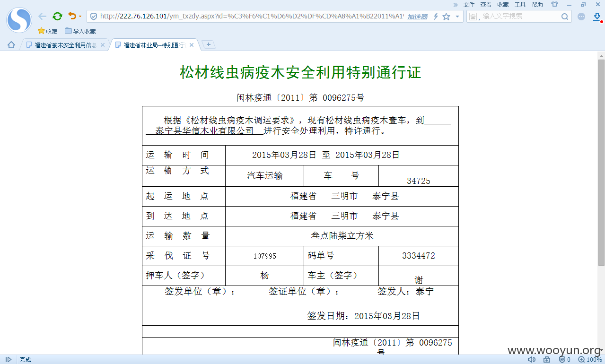The height and width of the screenshot is (364, 605).
Task: Click the URL address field
Action: (252, 17)
